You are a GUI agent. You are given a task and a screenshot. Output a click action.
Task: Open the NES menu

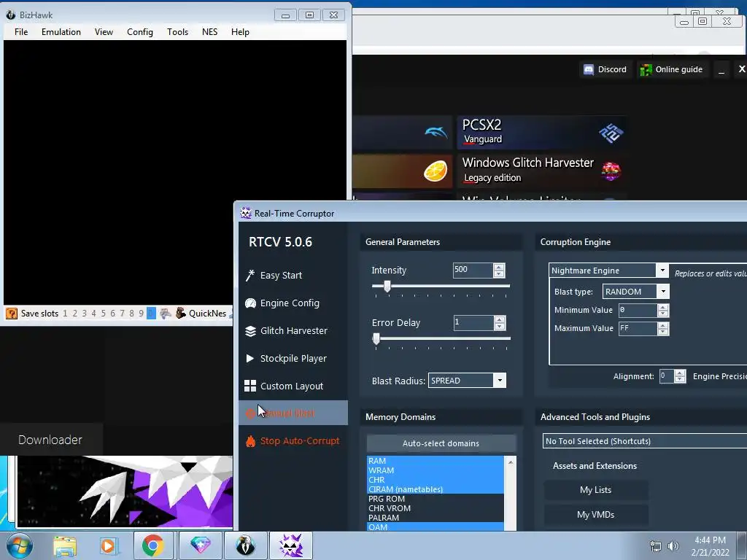tap(209, 32)
